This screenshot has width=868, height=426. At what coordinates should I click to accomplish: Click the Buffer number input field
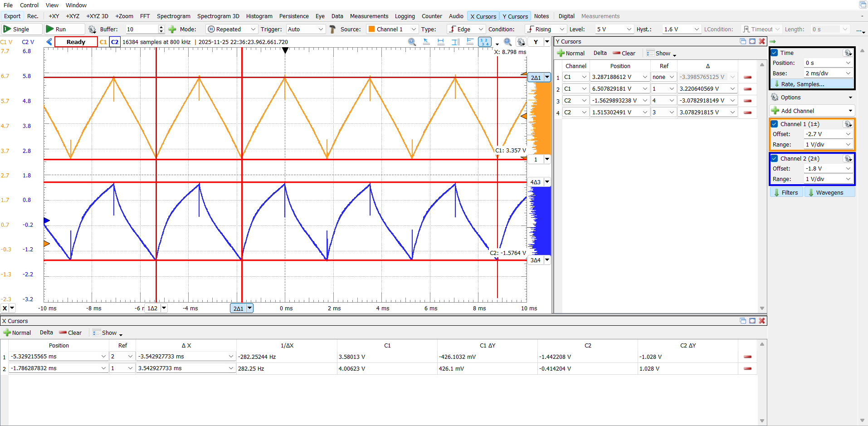coord(141,29)
